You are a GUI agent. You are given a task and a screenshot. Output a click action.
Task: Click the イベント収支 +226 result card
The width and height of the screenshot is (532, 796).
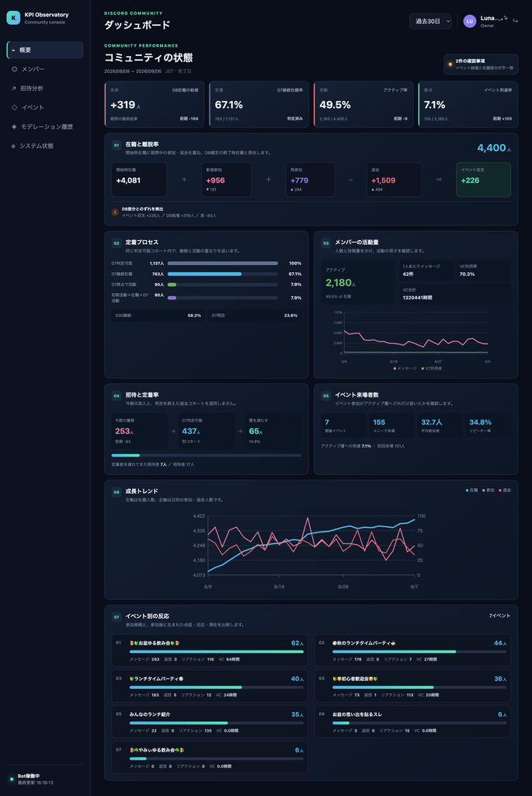click(x=483, y=180)
